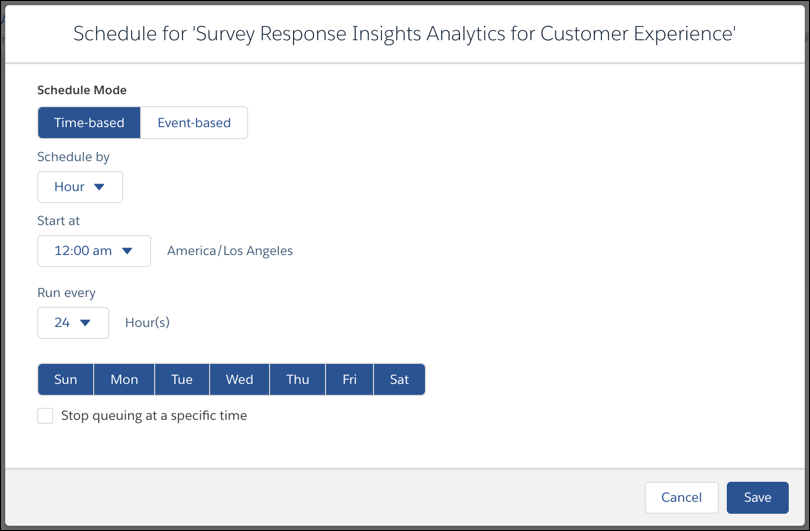Toggle the Wed day button

pyautogui.click(x=239, y=380)
